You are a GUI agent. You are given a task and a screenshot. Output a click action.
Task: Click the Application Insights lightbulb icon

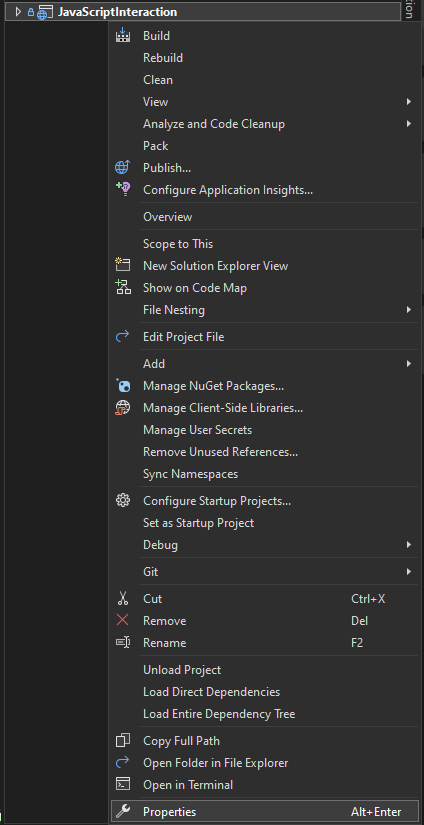122,189
